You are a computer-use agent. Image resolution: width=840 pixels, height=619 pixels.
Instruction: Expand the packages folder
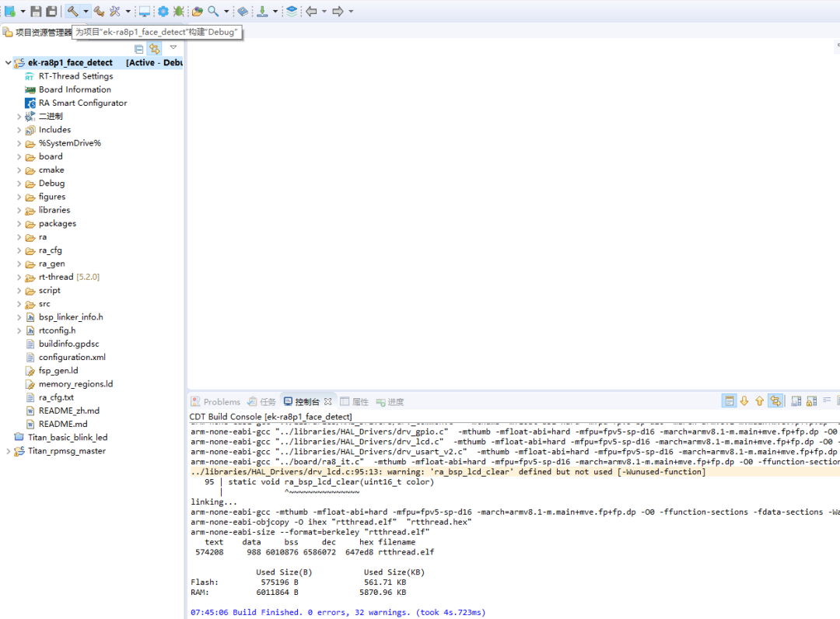(19, 223)
